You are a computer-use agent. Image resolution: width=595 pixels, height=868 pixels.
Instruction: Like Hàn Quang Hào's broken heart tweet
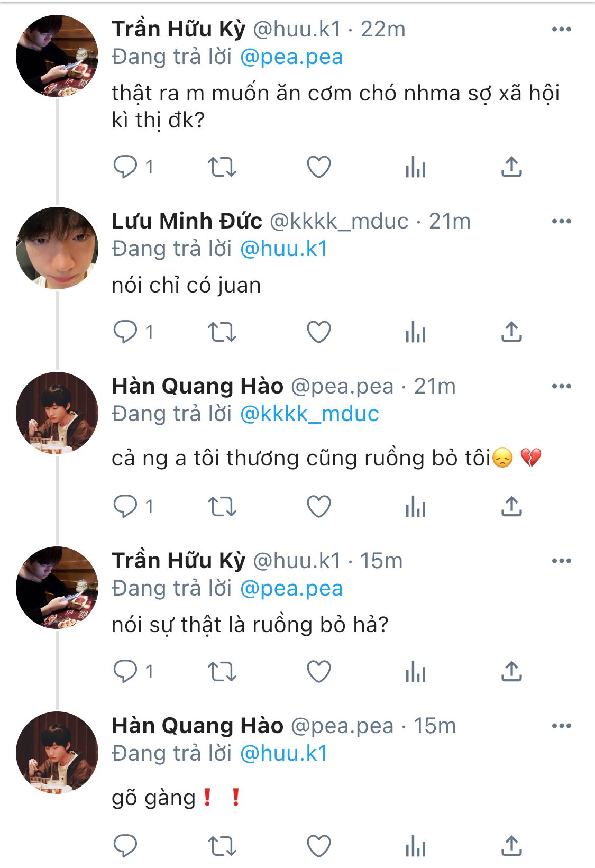coord(319,507)
